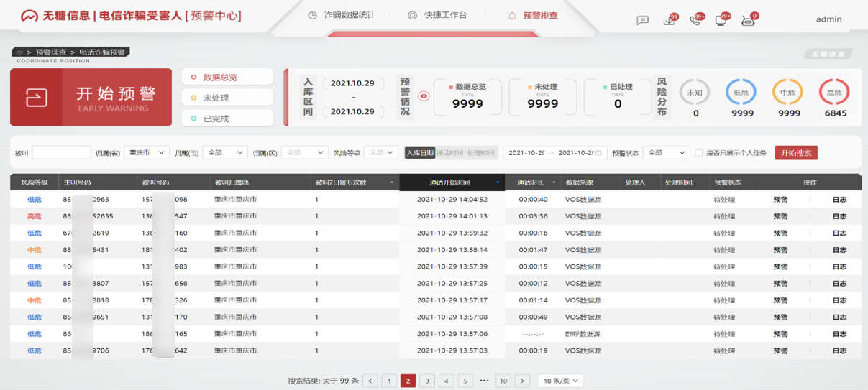Click the red 开始预警 early warning tile
This screenshot has width=868, height=390.
click(x=91, y=98)
